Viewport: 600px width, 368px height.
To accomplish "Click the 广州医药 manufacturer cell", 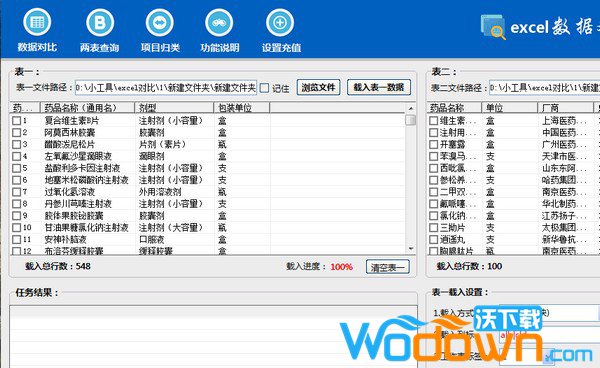I will 564,145.
